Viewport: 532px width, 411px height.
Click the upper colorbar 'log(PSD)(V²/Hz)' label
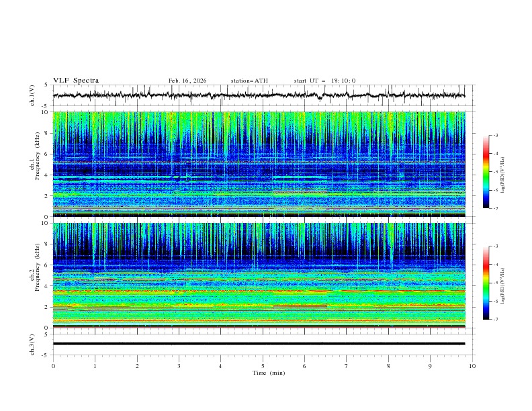tap(503, 175)
